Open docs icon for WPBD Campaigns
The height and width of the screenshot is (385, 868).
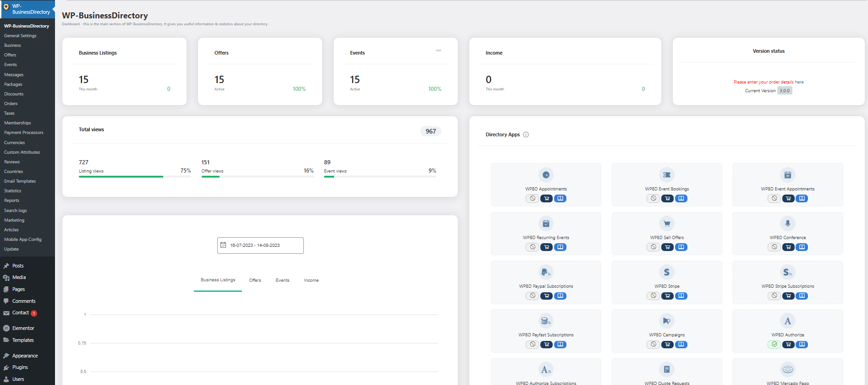point(681,345)
